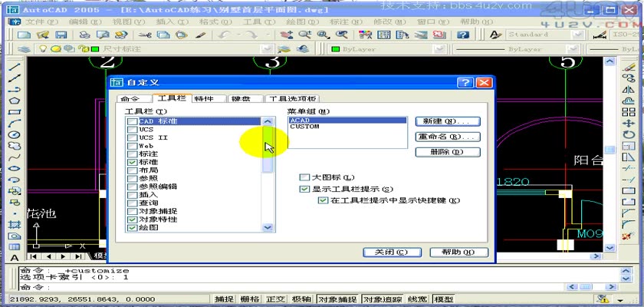Click the command line input field
The width and height of the screenshot is (644, 307).
(290, 287)
